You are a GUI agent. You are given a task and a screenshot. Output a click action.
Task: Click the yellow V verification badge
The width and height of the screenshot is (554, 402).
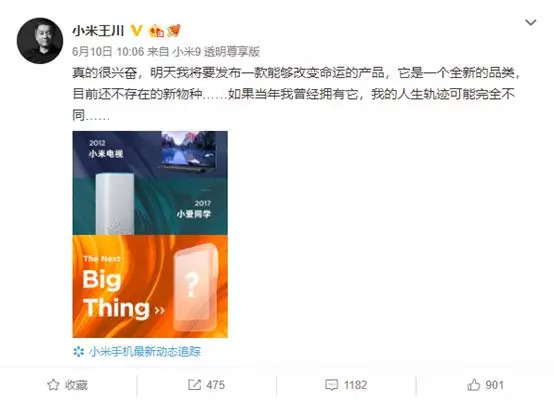click(x=136, y=30)
